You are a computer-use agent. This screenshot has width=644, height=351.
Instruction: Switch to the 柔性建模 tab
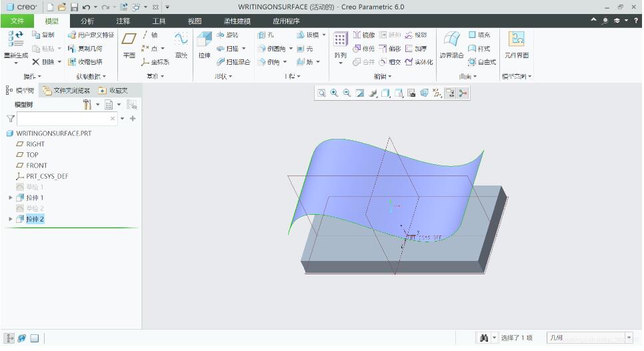(x=237, y=21)
